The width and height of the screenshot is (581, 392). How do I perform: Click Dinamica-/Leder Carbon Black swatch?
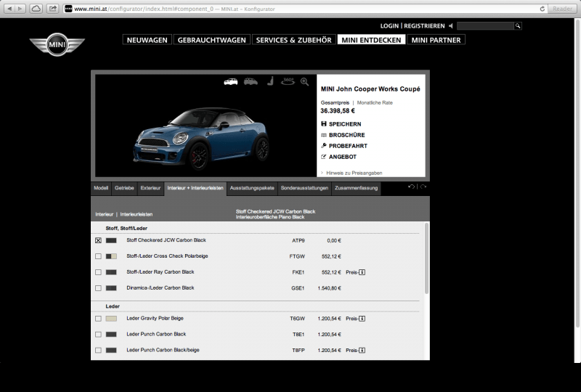111,288
